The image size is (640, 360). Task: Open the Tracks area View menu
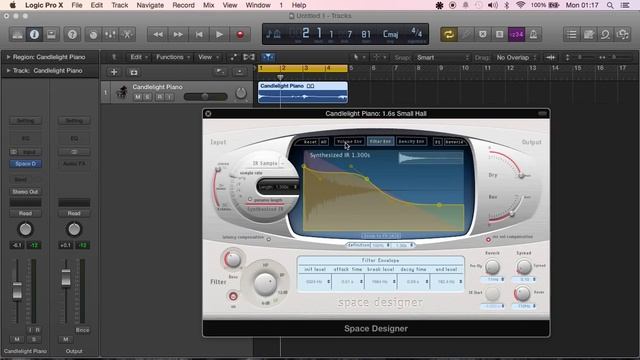point(208,57)
